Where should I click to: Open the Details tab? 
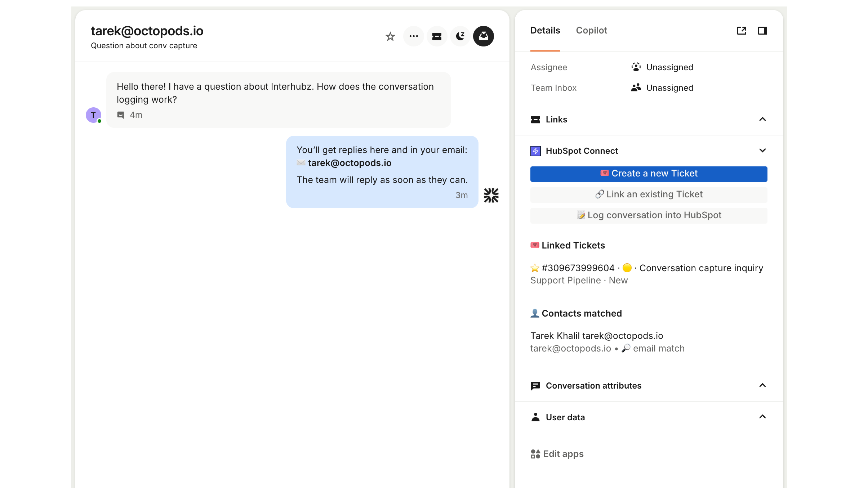pos(545,31)
